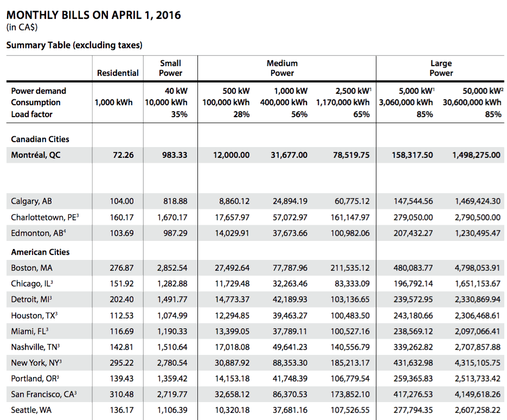Screen dimensions: 507x420
Task: Click the Summary Table (excluding taxes) heading
Action: 74,45
